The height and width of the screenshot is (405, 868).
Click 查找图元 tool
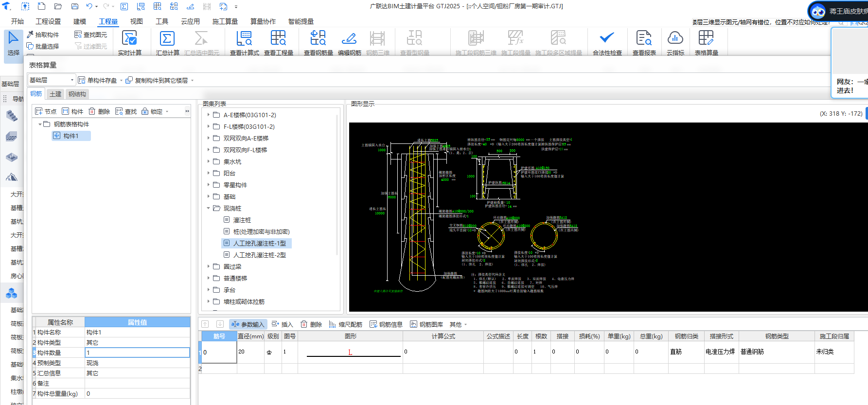click(x=91, y=35)
